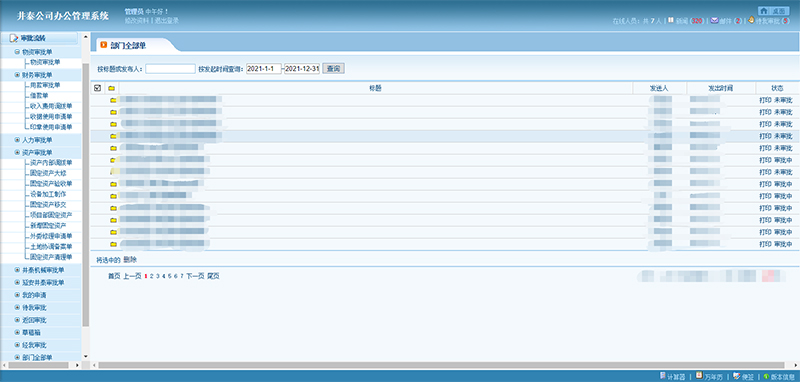Expand the 人力审批单 tree node
800x382 pixels.
[x=17, y=140]
